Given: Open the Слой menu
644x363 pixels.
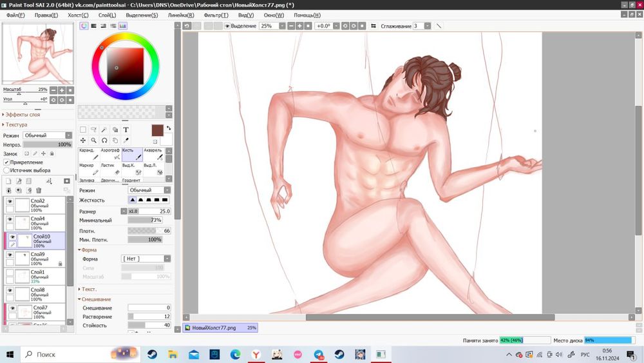Looking at the screenshot, I should click(x=108, y=15).
